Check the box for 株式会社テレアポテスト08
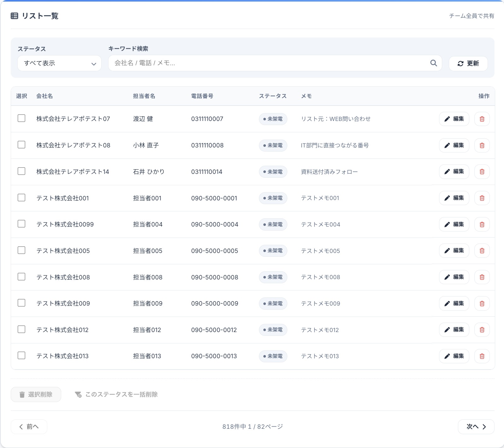Screen dimensions: 504x448 pos(21,145)
